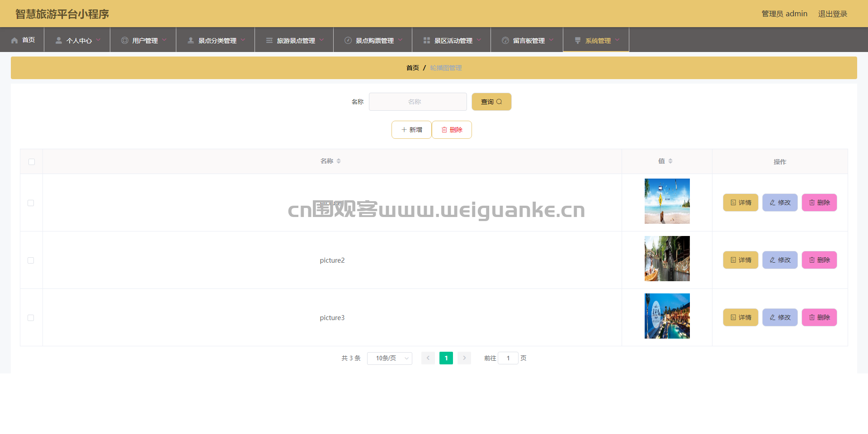Expand the 景点购票管理 menu chevron
The image size is (868, 434).
[x=400, y=40]
